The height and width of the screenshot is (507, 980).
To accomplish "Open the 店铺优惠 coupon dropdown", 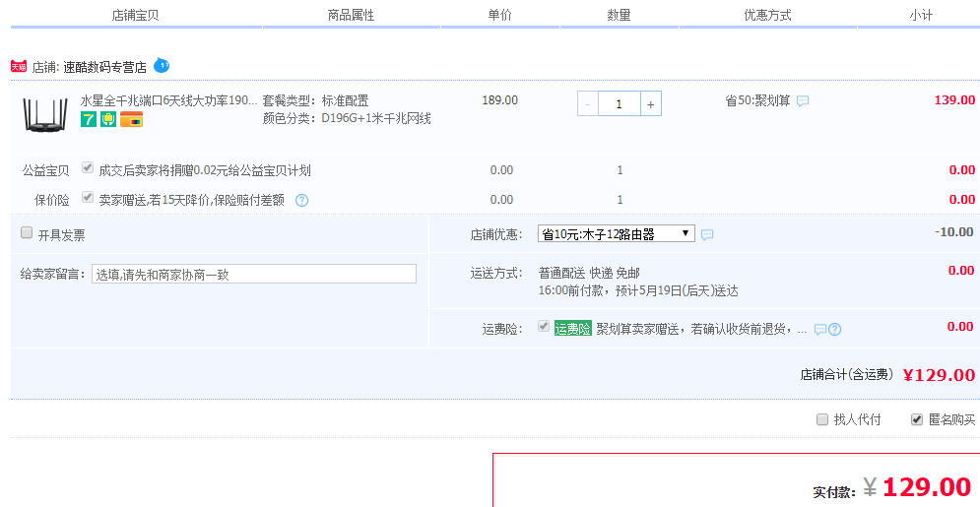I will 617,234.
